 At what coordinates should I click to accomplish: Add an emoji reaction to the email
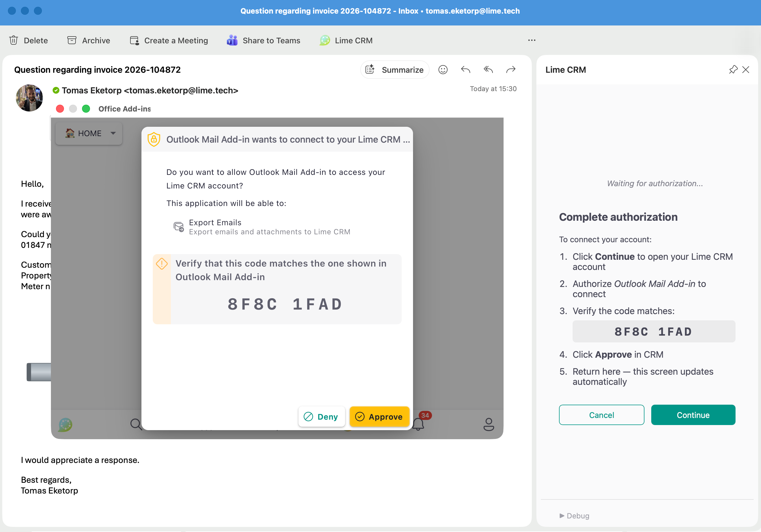(443, 70)
